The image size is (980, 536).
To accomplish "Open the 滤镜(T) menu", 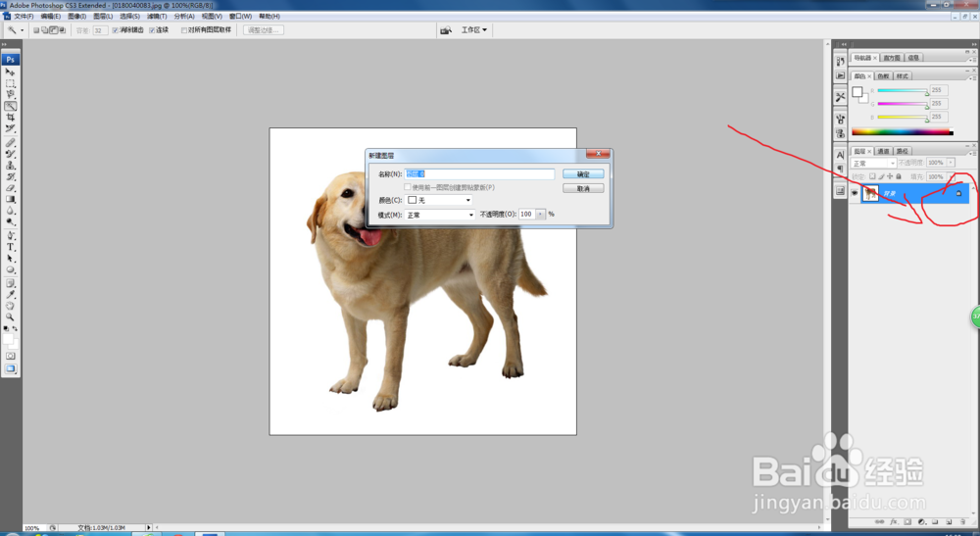I will point(155,17).
